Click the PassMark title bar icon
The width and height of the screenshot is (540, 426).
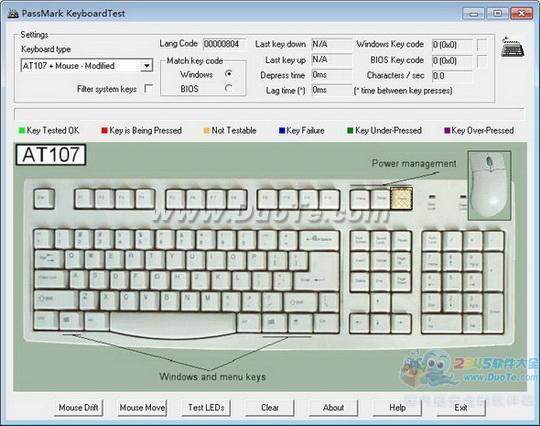[13, 14]
